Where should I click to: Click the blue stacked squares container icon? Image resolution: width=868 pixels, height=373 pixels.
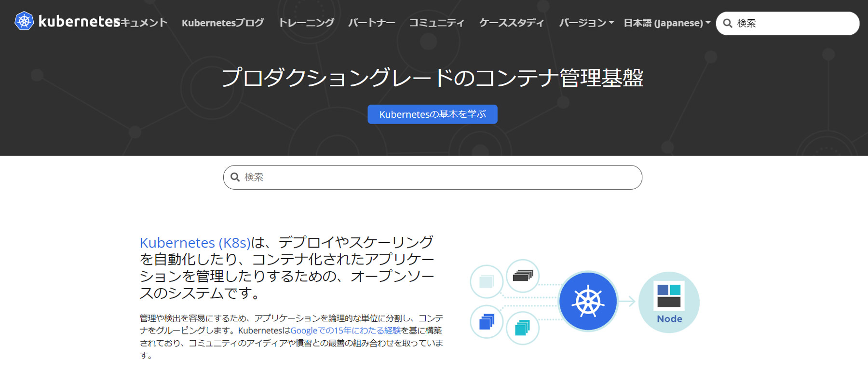click(487, 321)
